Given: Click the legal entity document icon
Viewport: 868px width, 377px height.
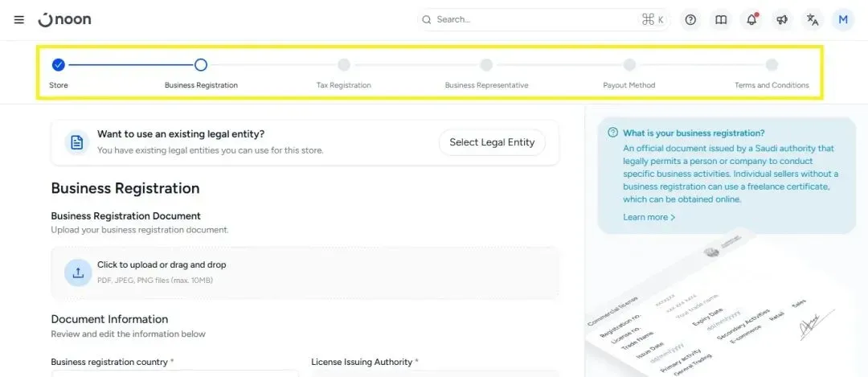Looking at the screenshot, I should point(77,143).
